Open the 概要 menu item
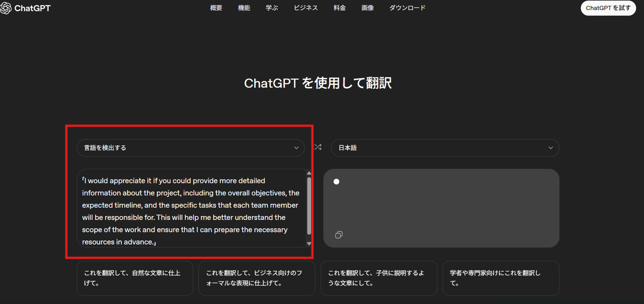The width and height of the screenshot is (644, 304). [x=216, y=8]
